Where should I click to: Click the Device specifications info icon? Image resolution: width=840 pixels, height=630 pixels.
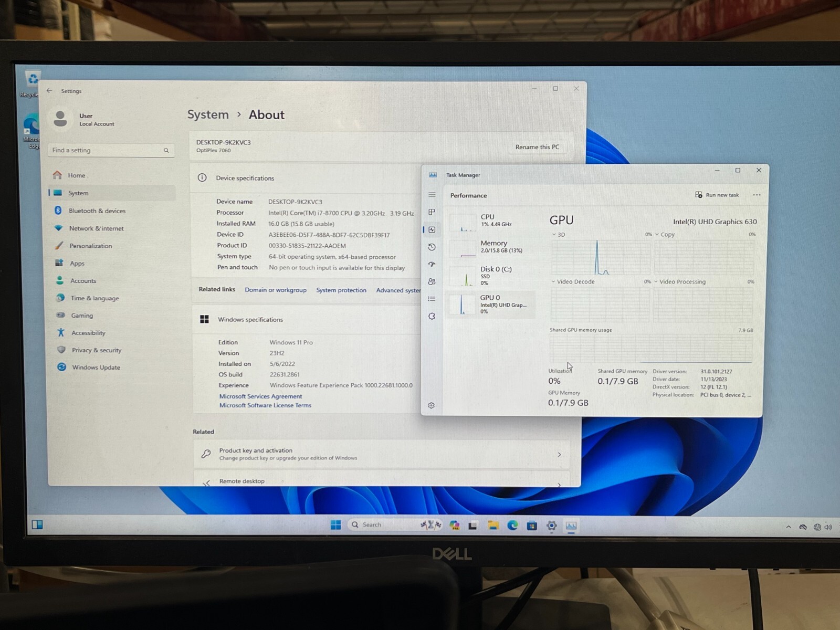pyautogui.click(x=202, y=177)
